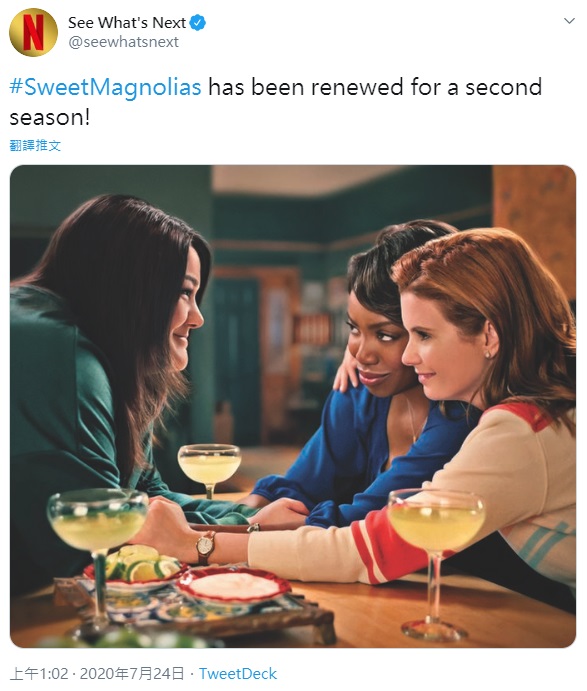Click the 上午1:02 tweet time
This screenshot has width=587, height=691.
[x=39, y=674]
